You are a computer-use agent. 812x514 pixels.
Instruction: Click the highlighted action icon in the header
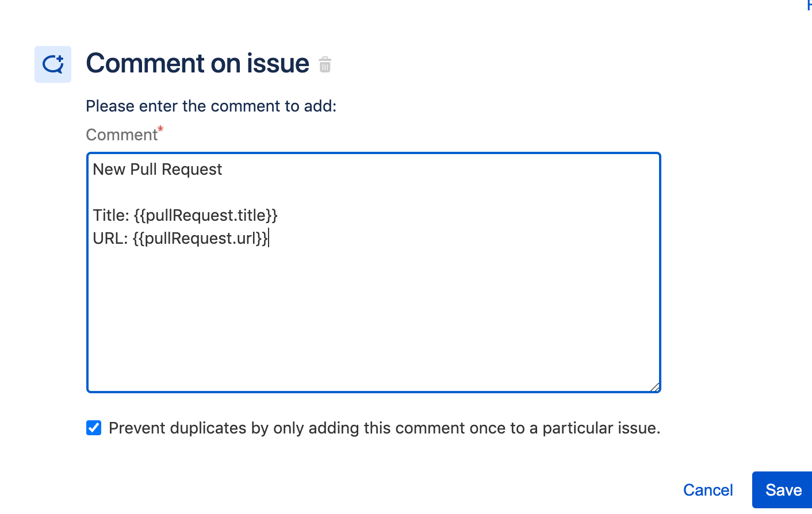pyautogui.click(x=52, y=64)
